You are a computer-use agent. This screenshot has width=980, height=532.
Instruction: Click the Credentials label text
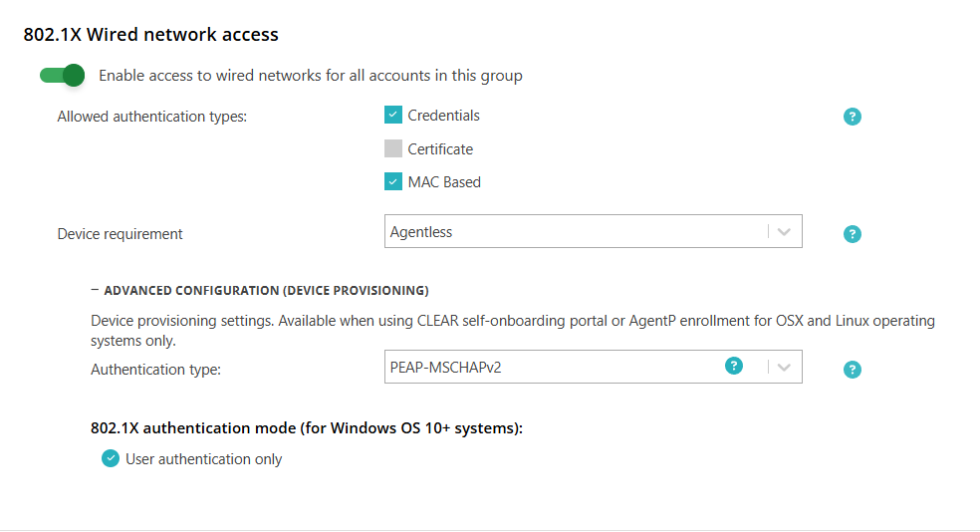point(444,116)
